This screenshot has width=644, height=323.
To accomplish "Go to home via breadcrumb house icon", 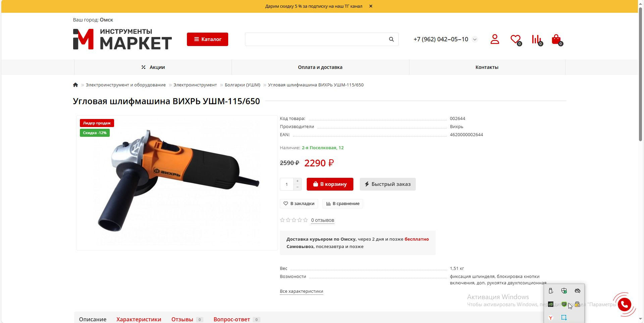I will [x=76, y=85].
